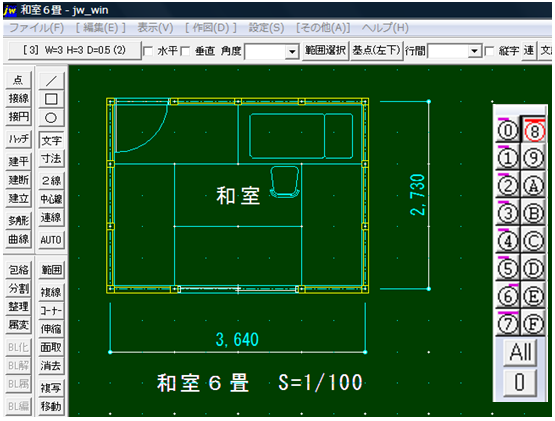Viewport: 555px width, 421px height.
Task: Click the layer group 0 button
Action: point(520,383)
